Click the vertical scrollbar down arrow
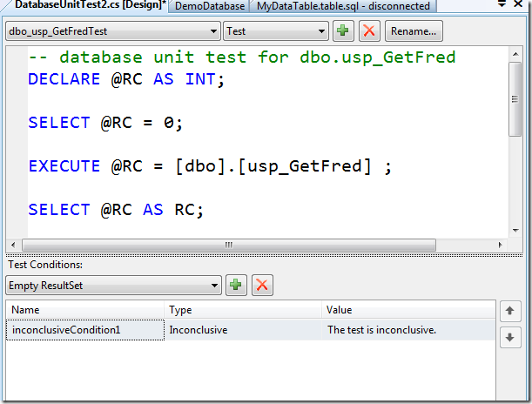 515,231
